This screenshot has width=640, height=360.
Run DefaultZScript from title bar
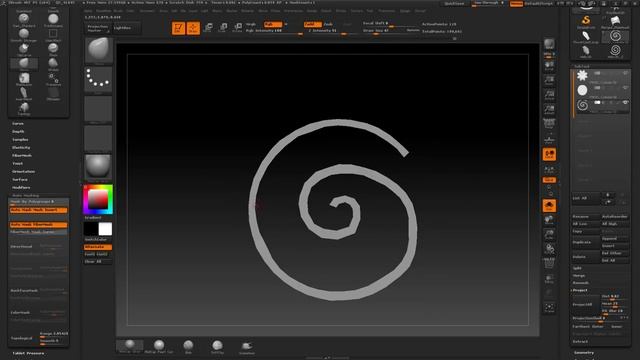click(x=538, y=3)
